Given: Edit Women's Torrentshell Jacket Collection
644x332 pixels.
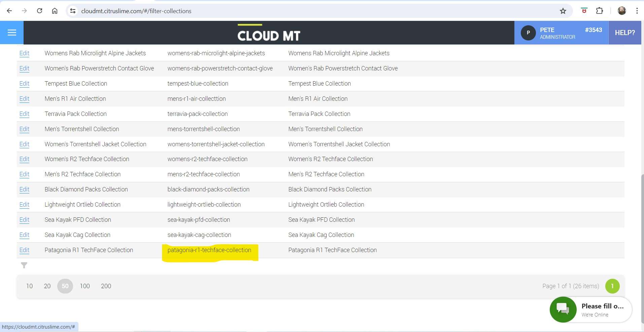Looking at the screenshot, I should pyautogui.click(x=24, y=144).
